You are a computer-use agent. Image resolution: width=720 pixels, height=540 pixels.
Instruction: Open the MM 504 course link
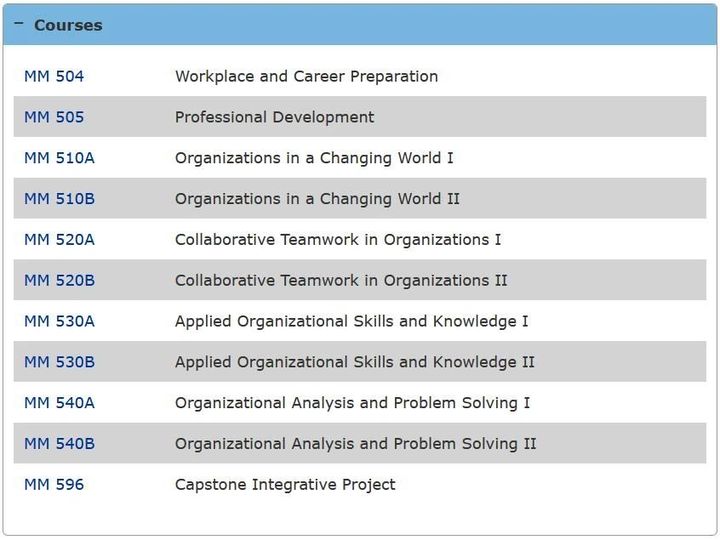pyautogui.click(x=54, y=76)
